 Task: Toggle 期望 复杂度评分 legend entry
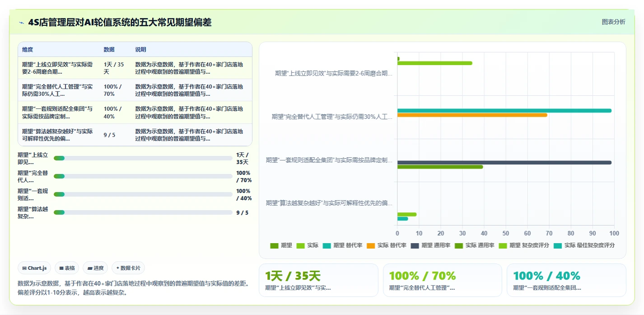coord(524,245)
